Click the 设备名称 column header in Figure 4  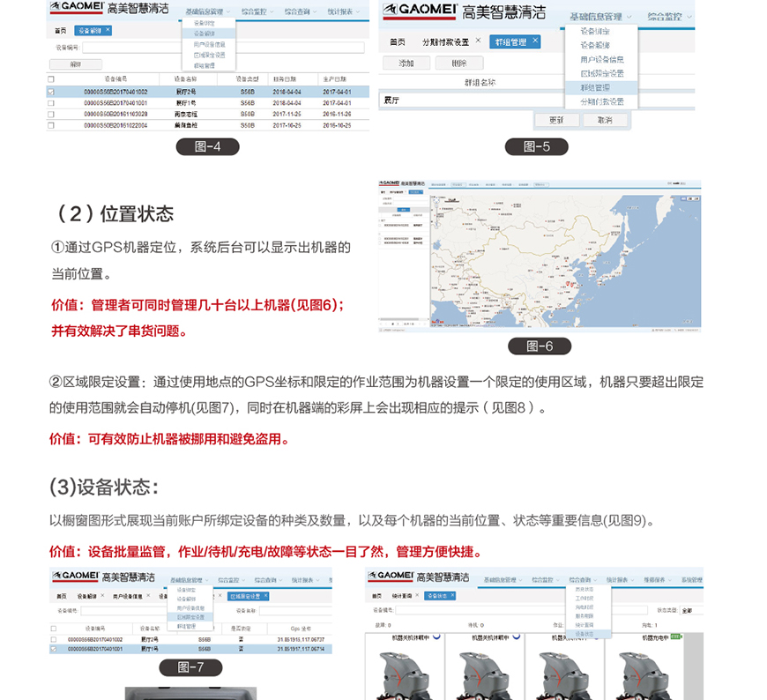tap(185, 78)
